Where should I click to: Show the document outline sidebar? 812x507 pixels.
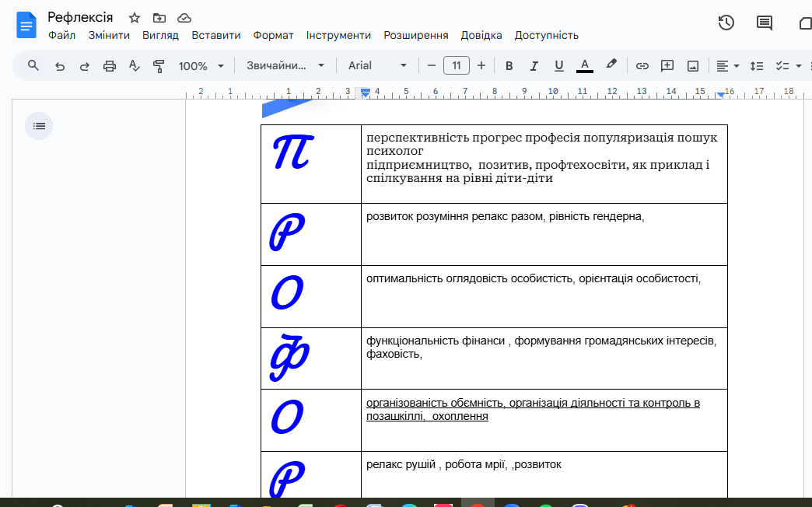tap(39, 126)
